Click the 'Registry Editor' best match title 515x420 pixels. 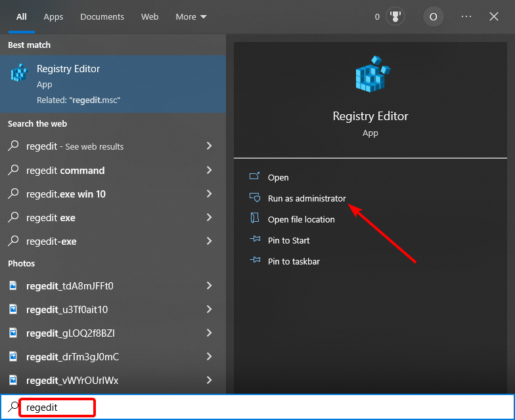pyautogui.click(x=68, y=68)
